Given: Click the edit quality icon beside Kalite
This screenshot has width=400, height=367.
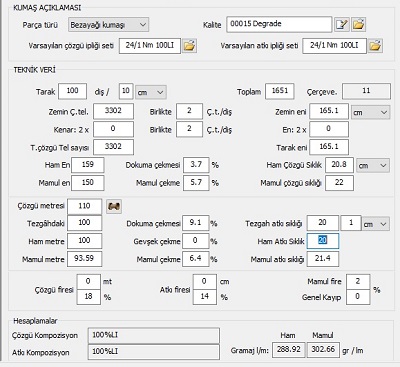Looking at the screenshot, I should point(342,24).
